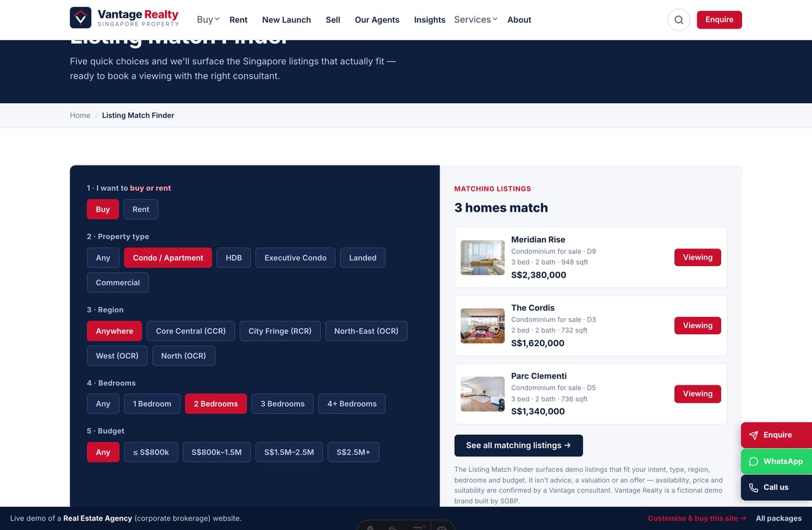812x530 pixels.
Task: Select City Fringe (RCR) region
Action: [280, 331]
